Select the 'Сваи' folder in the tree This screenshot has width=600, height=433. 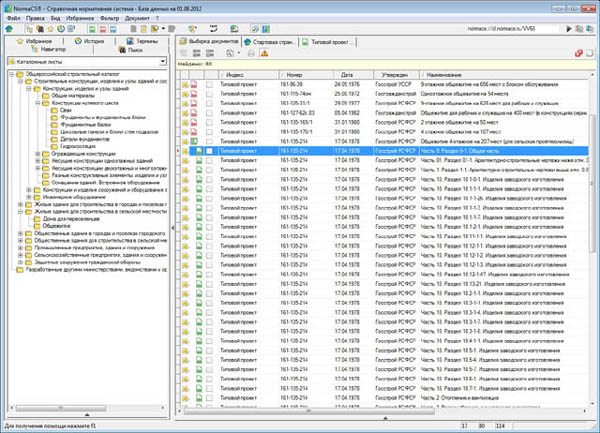(65, 110)
